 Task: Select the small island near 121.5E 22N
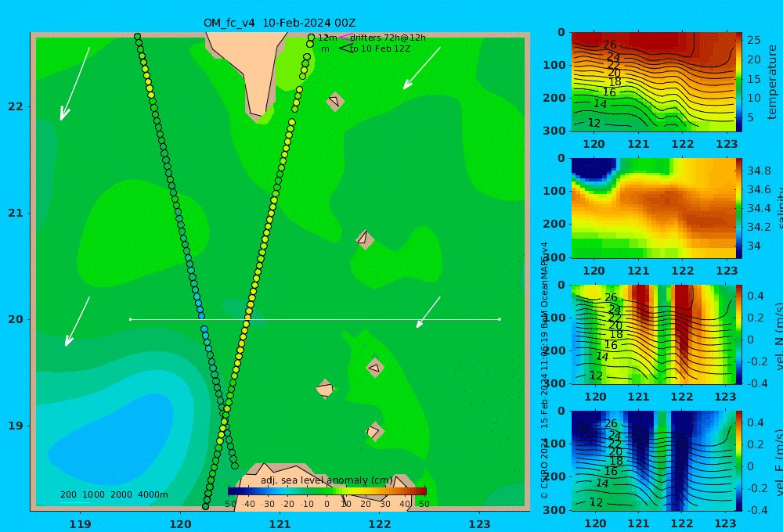(335, 102)
